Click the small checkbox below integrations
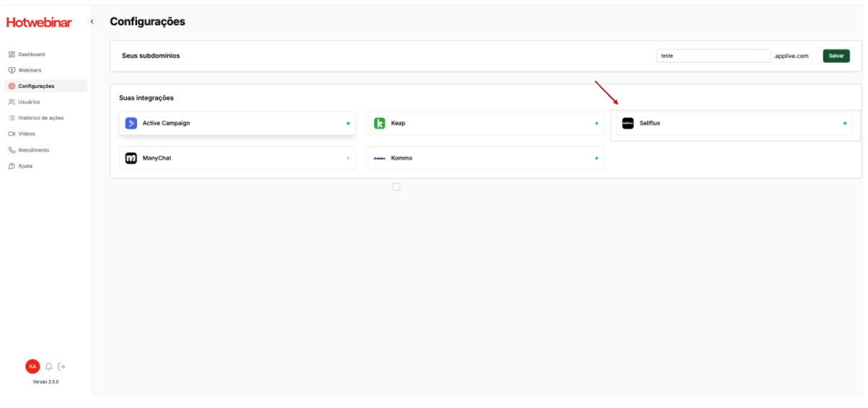 (397, 187)
